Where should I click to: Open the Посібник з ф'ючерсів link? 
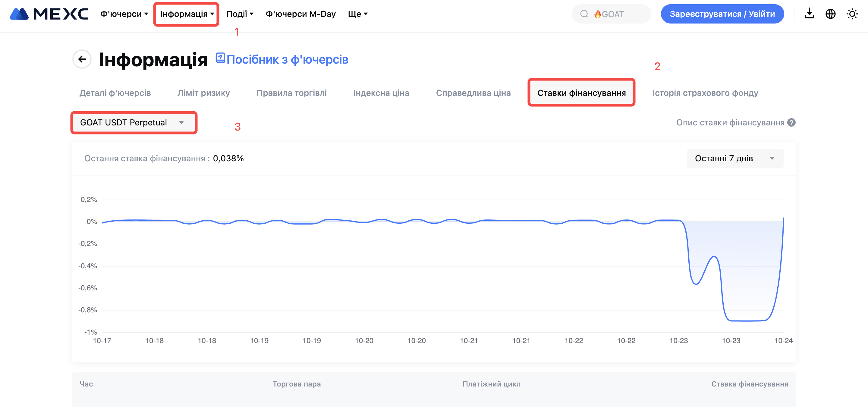[287, 60]
